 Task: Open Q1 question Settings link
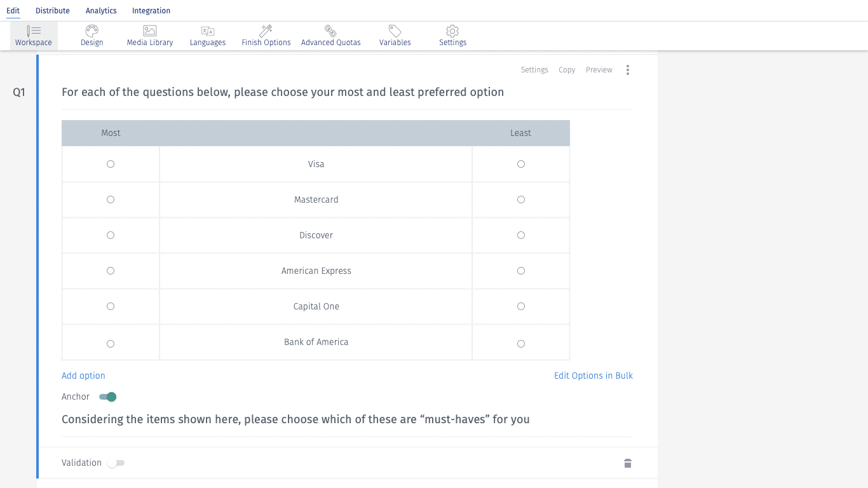point(534,70)
